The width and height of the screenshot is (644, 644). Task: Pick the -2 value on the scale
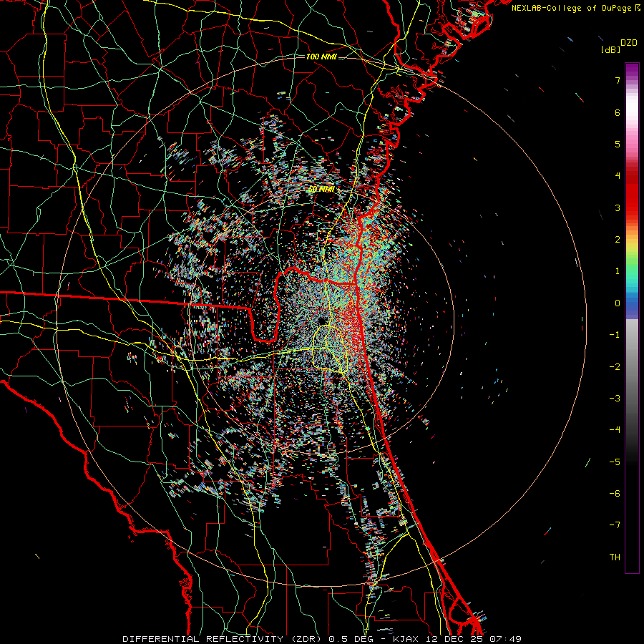point(615,367)
